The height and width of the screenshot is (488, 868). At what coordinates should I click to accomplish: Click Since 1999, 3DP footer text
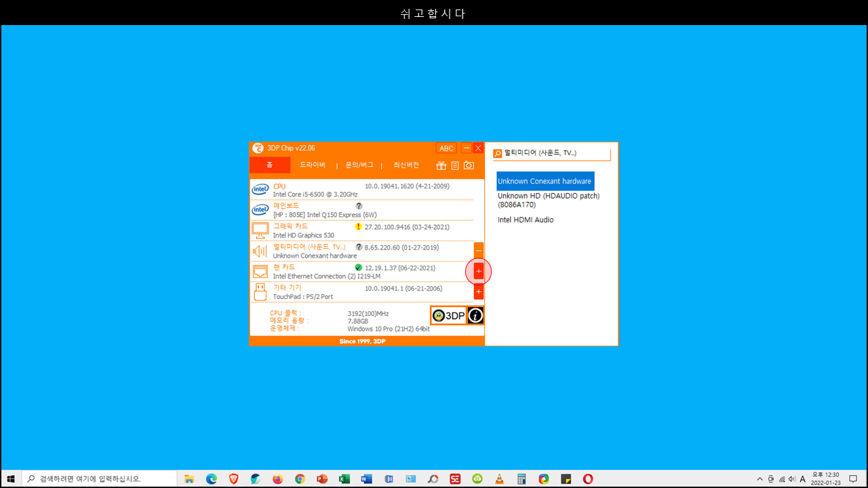click(x=363, y=341)
